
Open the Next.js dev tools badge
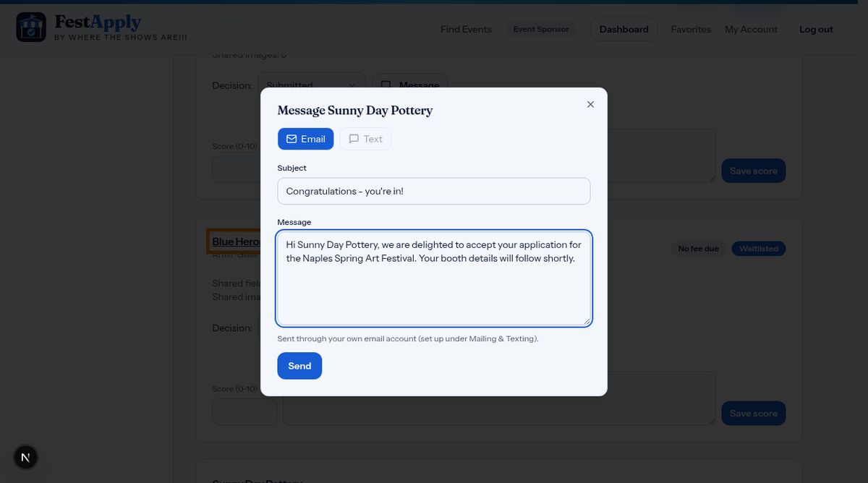[26, 457]
